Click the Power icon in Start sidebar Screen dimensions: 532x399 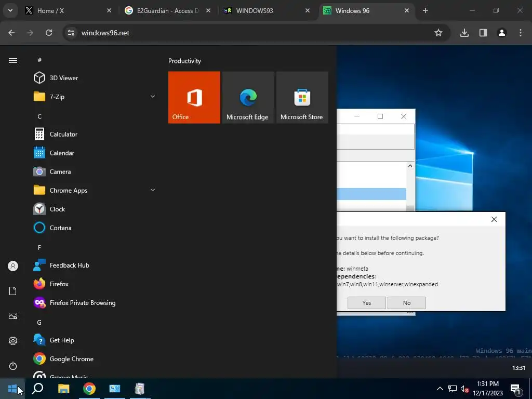pos(13,366)
